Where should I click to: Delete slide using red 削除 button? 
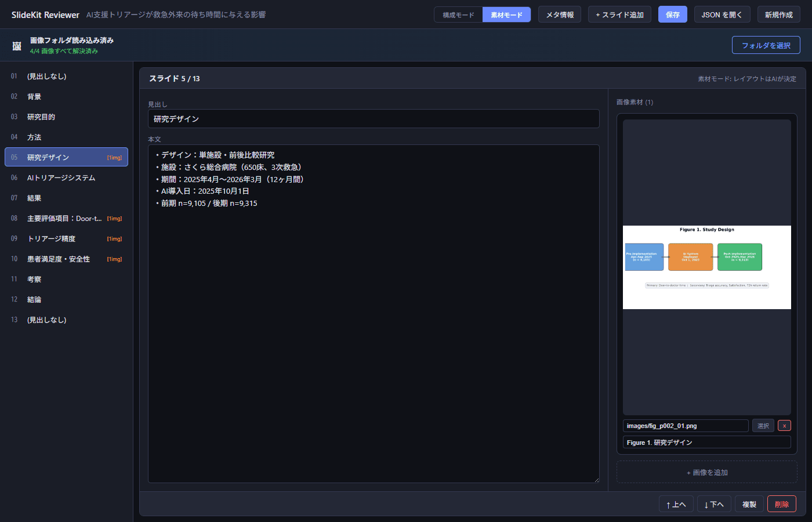click(781, 504)
